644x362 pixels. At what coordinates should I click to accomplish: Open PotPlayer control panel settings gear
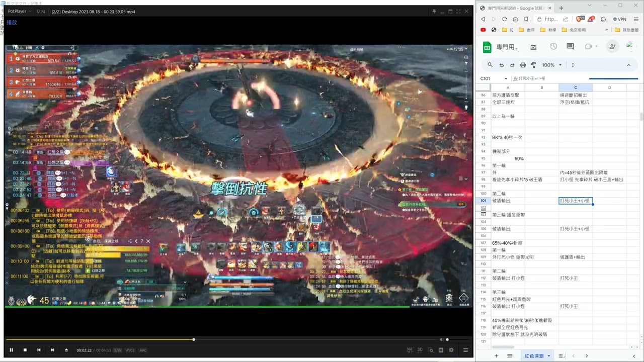coord(451,350)
